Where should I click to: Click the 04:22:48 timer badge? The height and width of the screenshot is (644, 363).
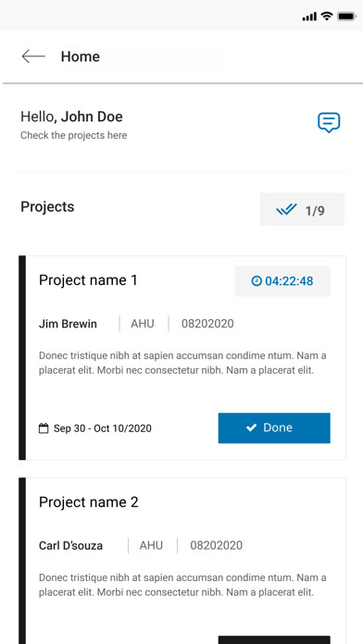pos(282,281)
